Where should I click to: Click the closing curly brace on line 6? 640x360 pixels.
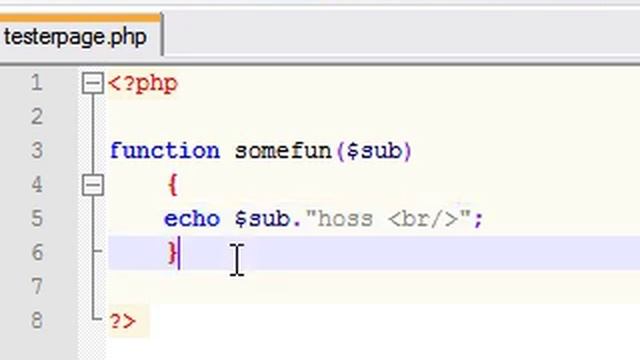[x=173, y=253]
